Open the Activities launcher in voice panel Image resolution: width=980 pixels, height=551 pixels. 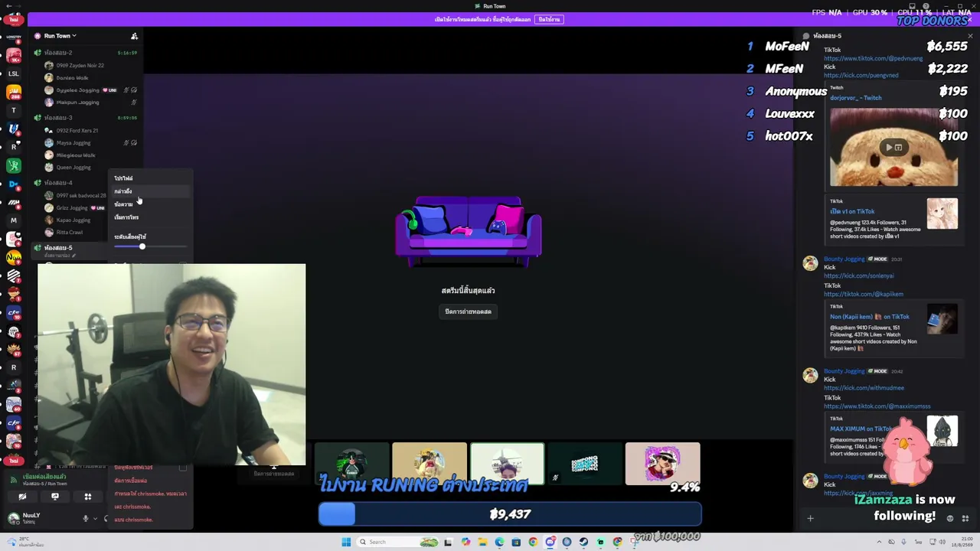[88, 497]
